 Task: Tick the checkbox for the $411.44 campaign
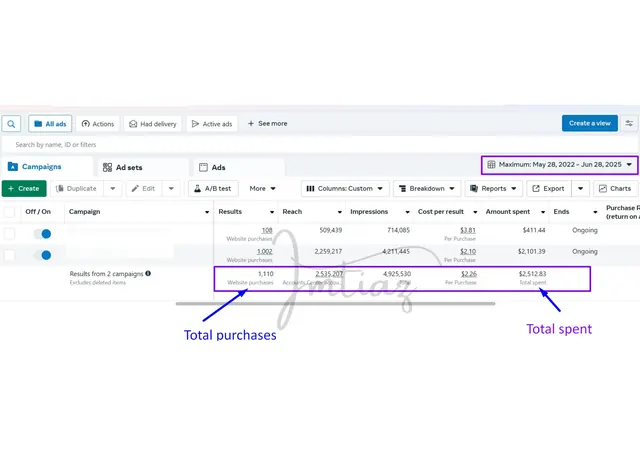(9, 234)
